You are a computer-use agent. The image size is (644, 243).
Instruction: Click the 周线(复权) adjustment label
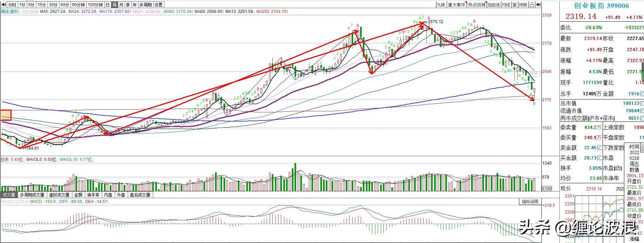point(11,12)
